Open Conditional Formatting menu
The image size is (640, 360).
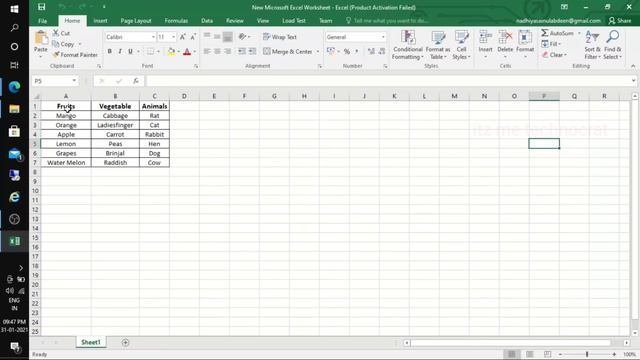pos(407,45)
